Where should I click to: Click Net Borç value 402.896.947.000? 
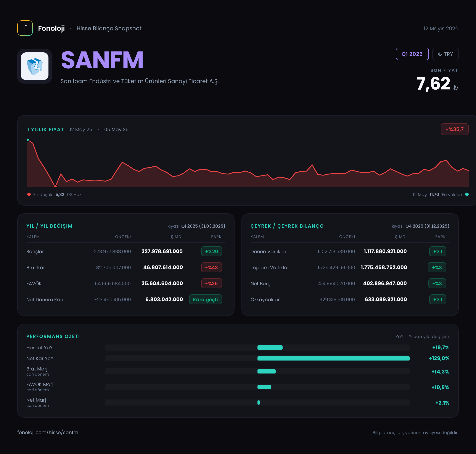click(x=385, y=283)
